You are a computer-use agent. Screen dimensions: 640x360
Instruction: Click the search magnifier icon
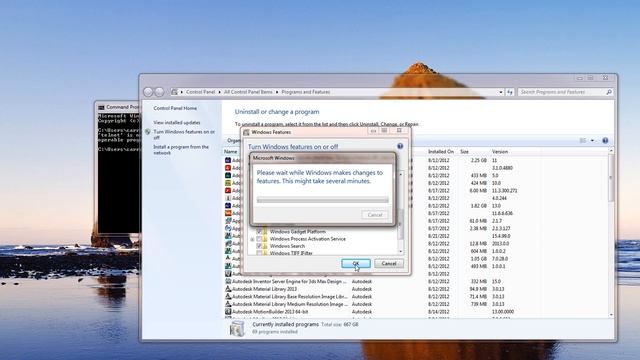609,92
